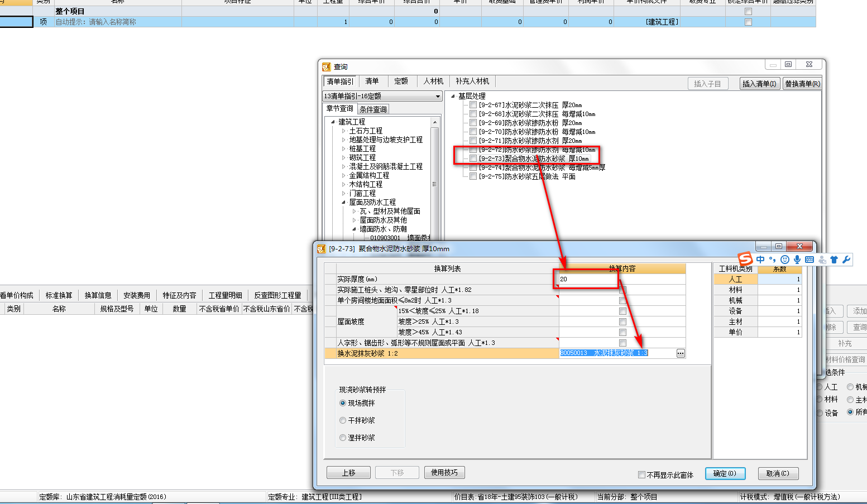
Task: Select the 湿拌砂浆 radio option
Action: tap(343, 438)
